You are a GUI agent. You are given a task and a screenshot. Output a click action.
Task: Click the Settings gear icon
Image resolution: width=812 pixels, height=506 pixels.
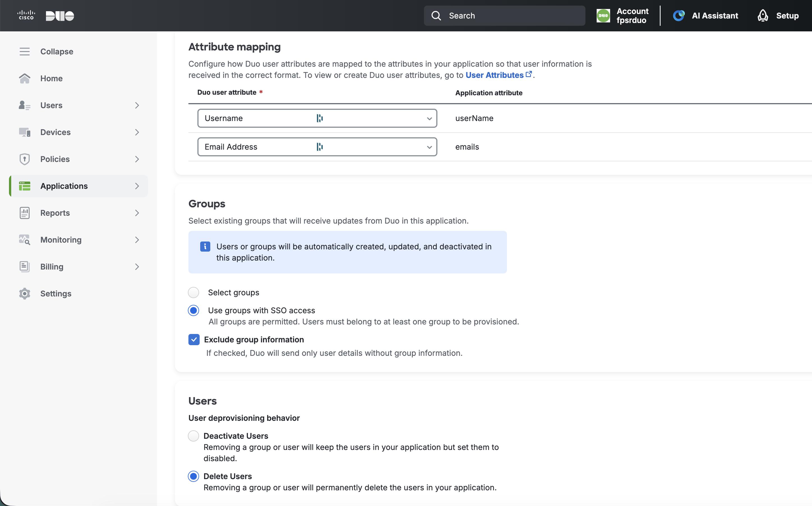pos(24,294)
